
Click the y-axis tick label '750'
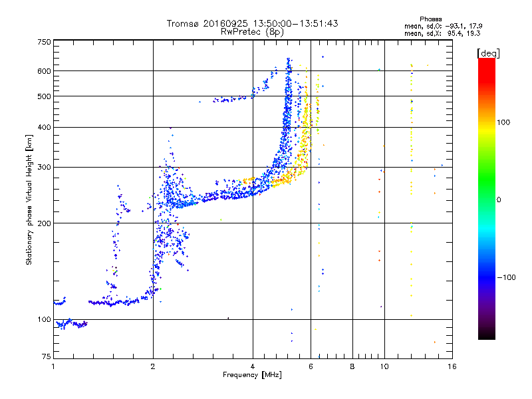pyautogui.click(x=44, y=42)
